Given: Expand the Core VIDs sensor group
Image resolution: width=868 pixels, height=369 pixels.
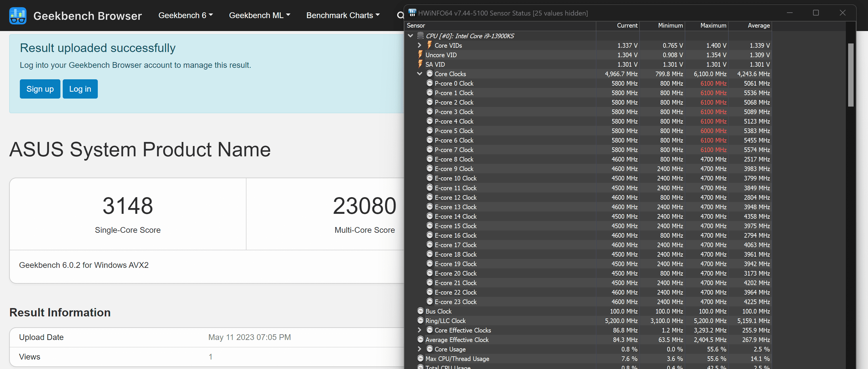Looking at the screenshot, I should tap(420, 45).
